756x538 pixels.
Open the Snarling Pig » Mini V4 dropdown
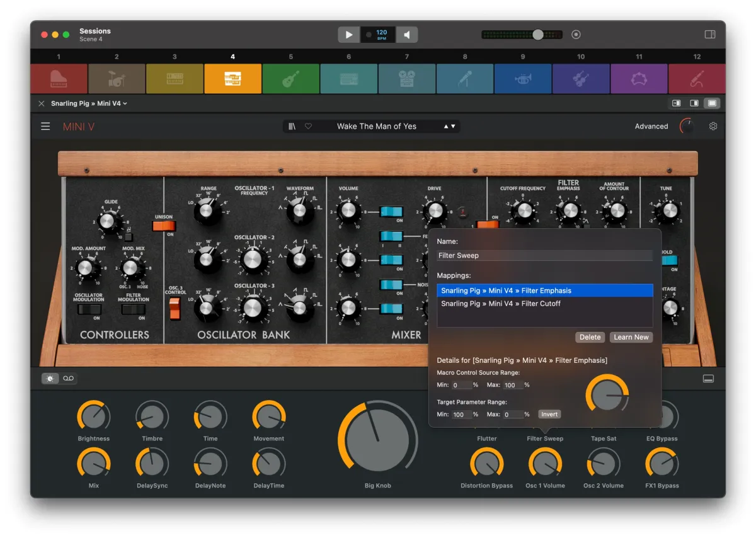pyautogui.click(x=89, y=103)
